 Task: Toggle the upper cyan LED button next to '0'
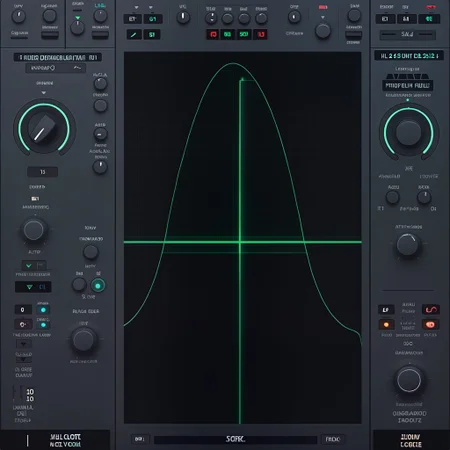(x=43, y=310)
